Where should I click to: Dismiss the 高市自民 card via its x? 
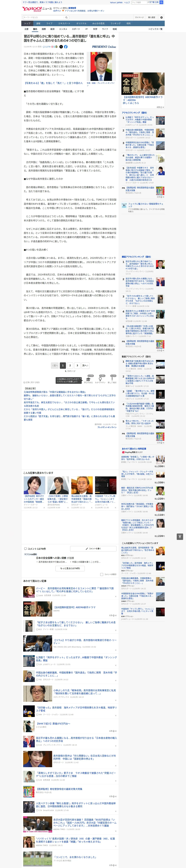(44, 507)
